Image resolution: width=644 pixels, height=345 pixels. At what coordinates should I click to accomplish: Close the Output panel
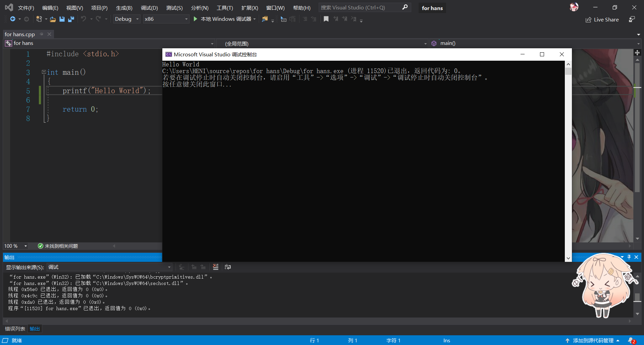click(636, 257)
